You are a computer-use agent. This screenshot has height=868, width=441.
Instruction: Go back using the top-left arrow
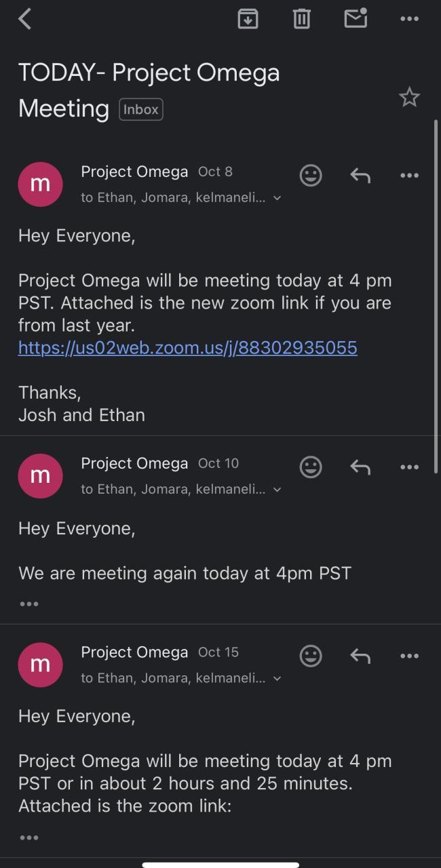click(x=25, y=19)
